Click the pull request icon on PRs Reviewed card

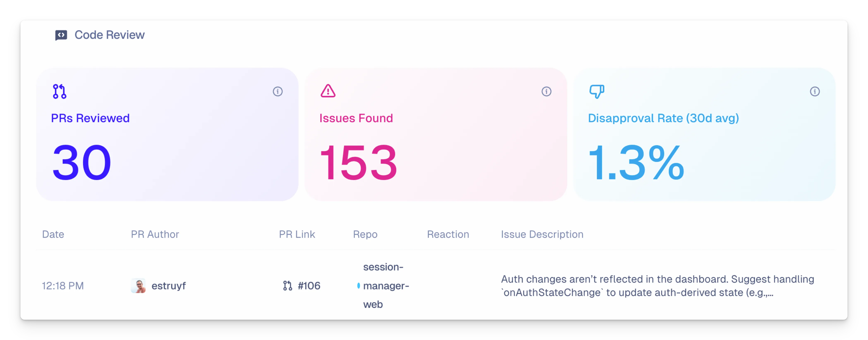click(x=60, y=91)
